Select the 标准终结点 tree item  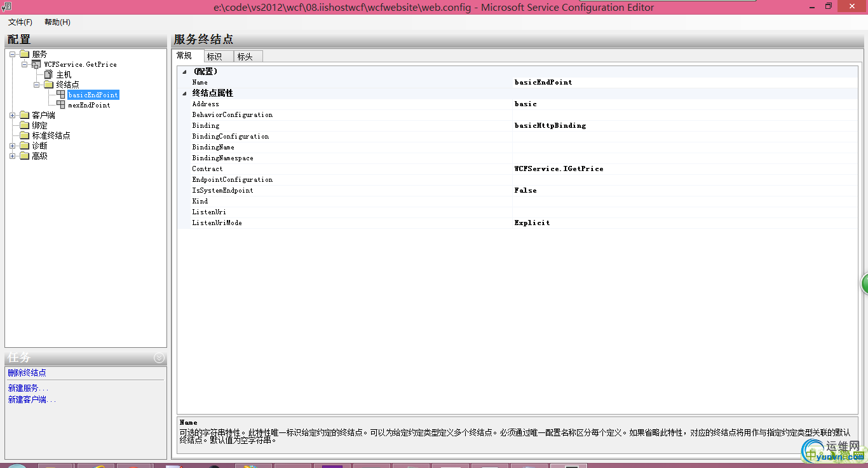pos(51,135)
